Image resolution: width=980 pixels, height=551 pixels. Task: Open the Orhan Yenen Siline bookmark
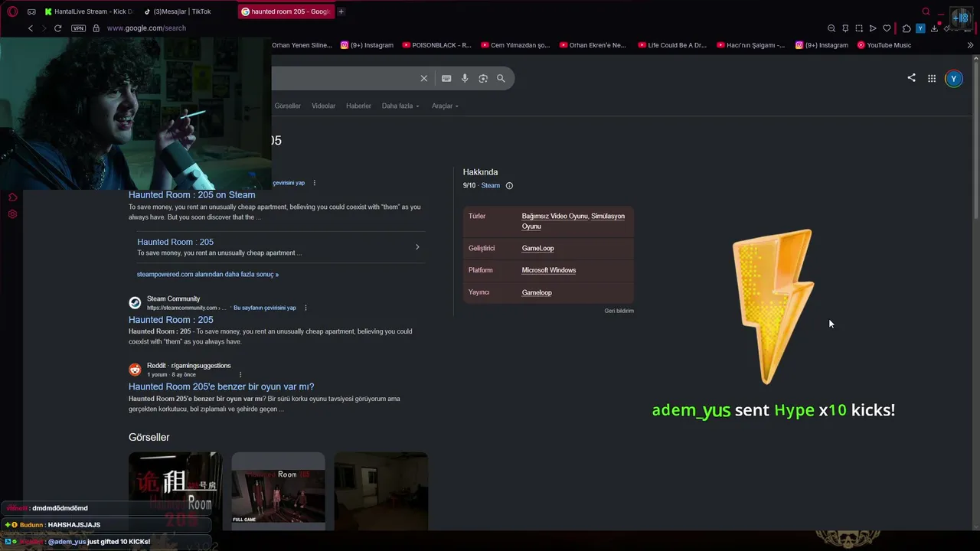coord(302,45)
